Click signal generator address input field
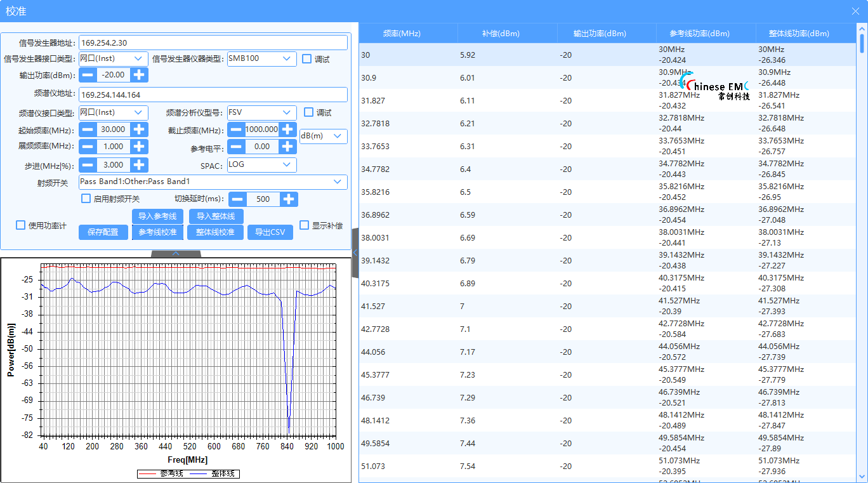This screenshot has width=868, height=483. pos(213,43)
